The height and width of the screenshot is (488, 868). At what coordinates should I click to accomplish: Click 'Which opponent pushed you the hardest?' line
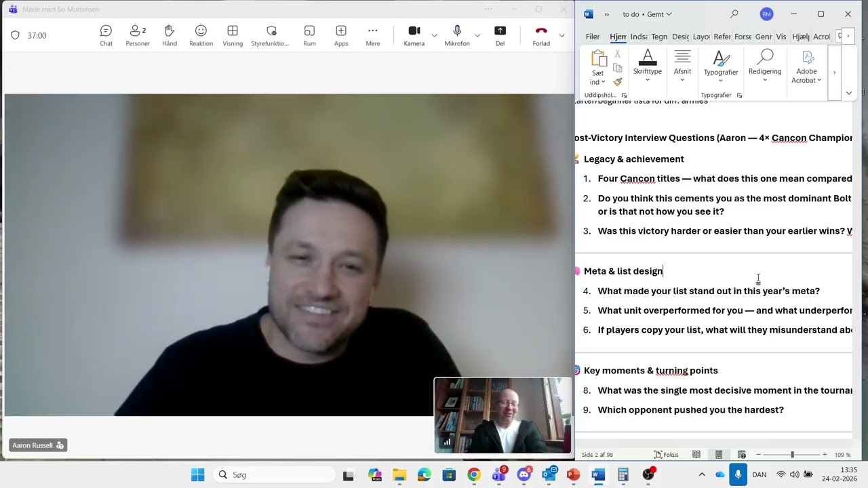(690, 410)
